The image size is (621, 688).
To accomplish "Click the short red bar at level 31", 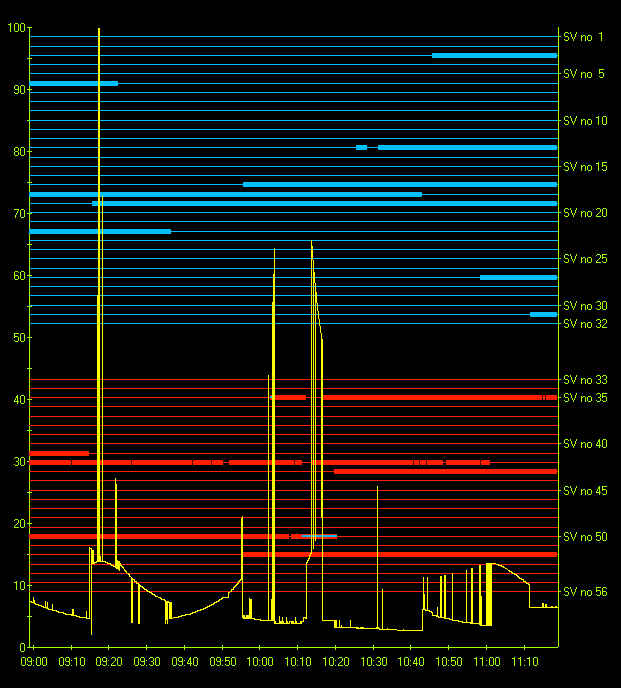I will (59, 454).
